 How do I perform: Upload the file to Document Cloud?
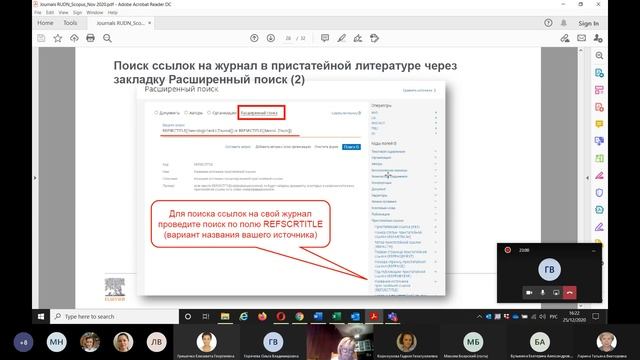click(74, 38)
